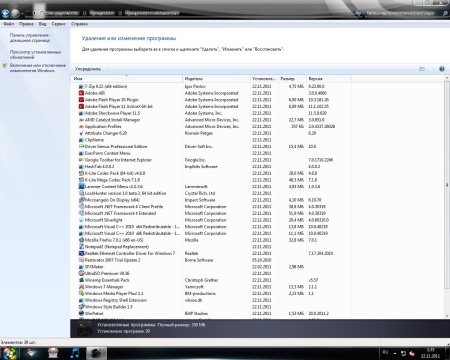
Task: Click the Mozilla Firefox globe icon
Action: [81, 240]
